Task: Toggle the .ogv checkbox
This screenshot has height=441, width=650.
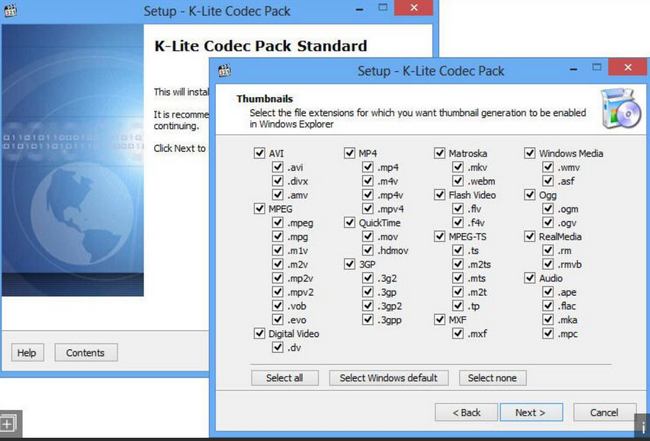Action: 548,223
